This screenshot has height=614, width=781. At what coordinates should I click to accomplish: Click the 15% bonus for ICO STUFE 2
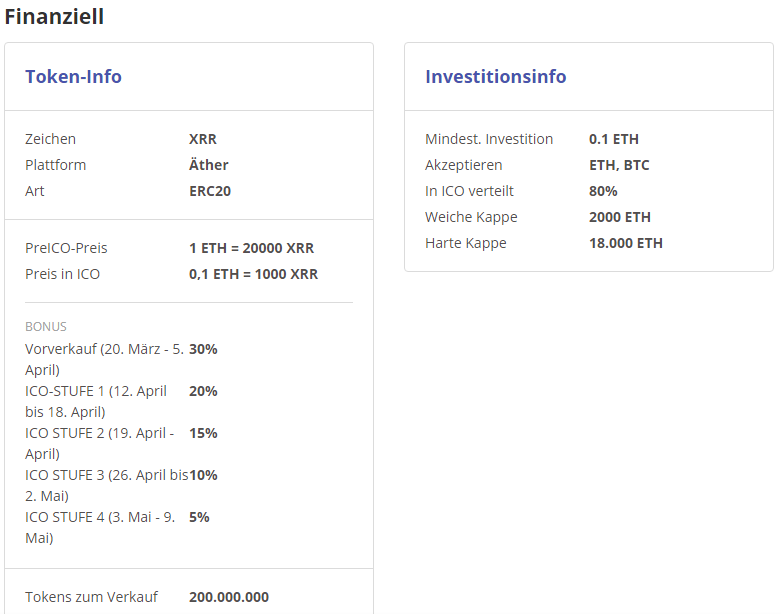click(x=203, y=433)
